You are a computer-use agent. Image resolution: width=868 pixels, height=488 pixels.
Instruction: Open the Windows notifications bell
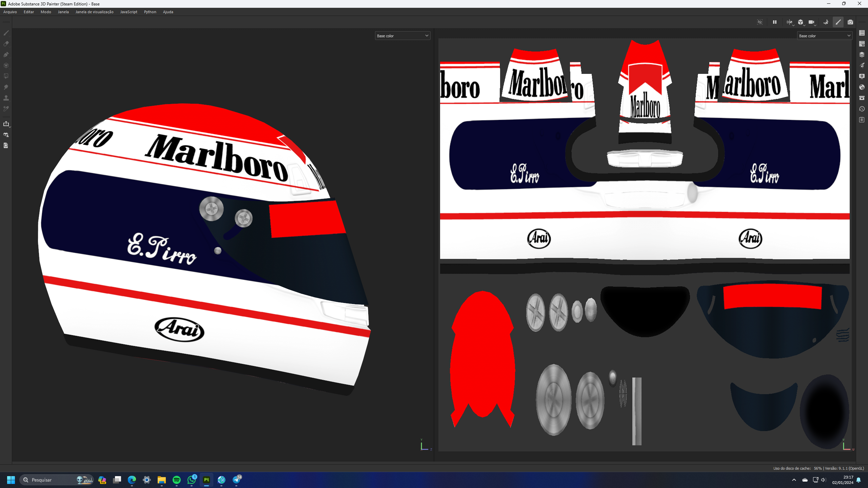pos(859,480)
